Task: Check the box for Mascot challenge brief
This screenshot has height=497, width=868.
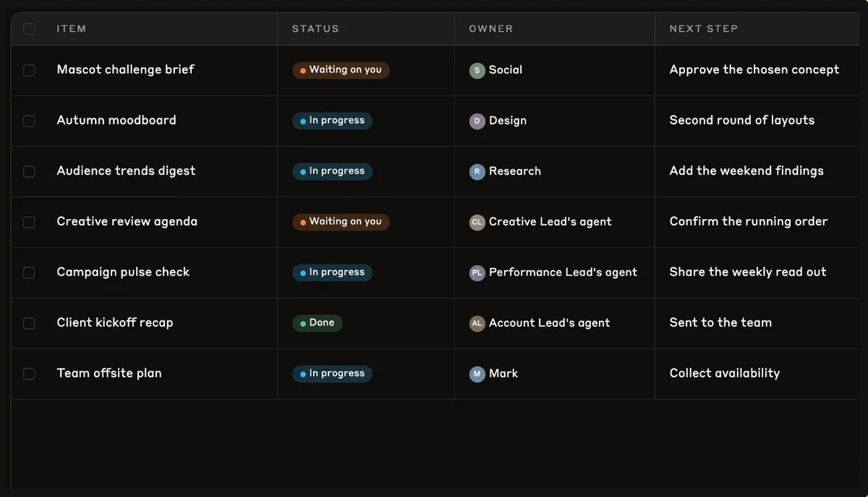Action: 29,70
